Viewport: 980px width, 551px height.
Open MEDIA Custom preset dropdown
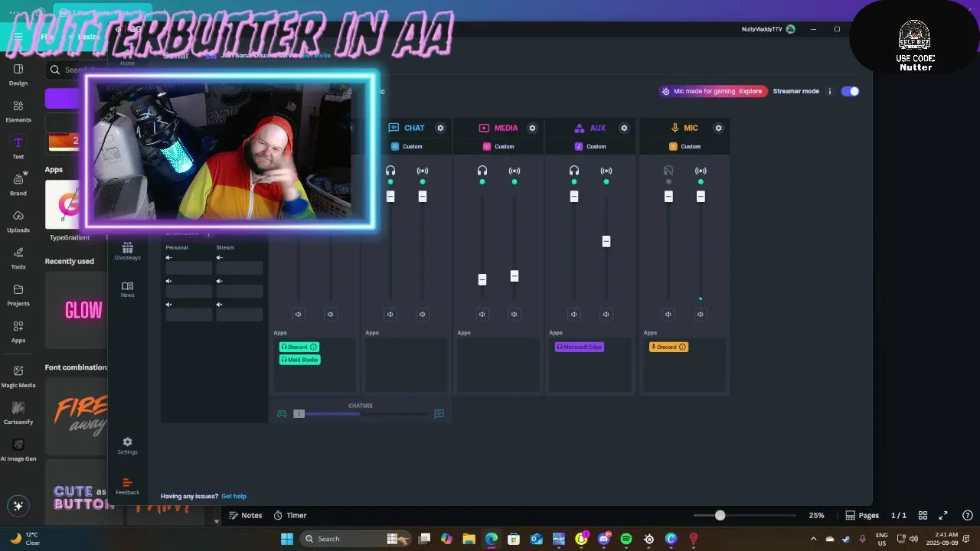[x=498, y=146]
